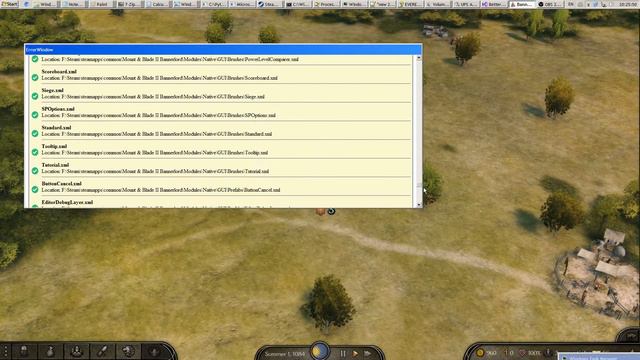Click the green check beside Tutorial.xml
Viewport: 640px width, 360px height.
(x=35, y=171)
